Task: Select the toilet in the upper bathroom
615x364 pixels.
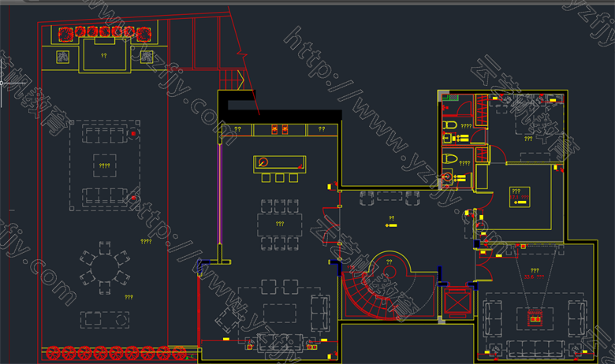Action: coord(450,125)
